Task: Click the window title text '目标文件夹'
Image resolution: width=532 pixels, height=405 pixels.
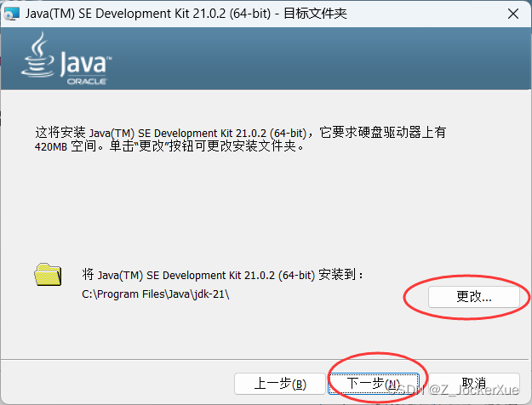Action: [315, 14]
